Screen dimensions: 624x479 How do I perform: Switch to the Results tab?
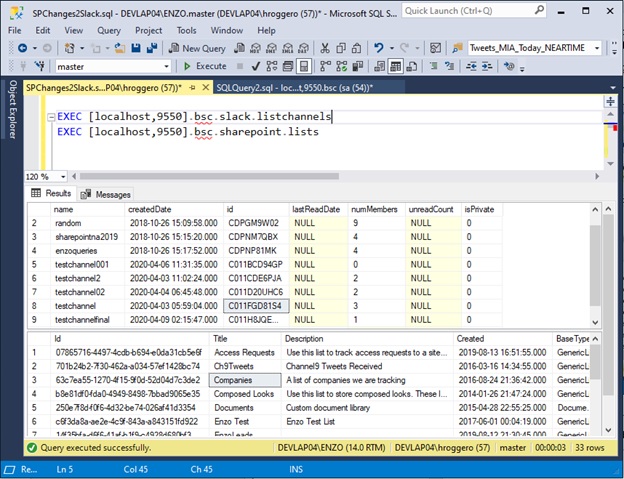(x=51, y=193)
